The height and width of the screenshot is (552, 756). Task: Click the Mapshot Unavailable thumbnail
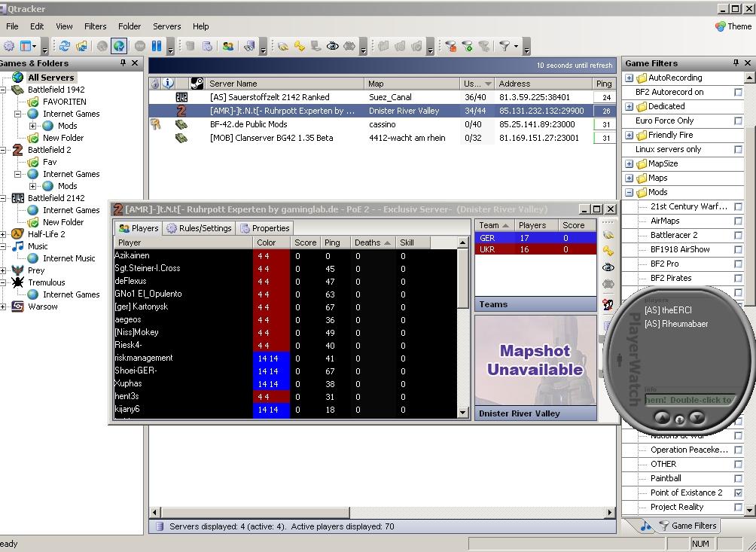pyautogui.click(x=535, y=360)
